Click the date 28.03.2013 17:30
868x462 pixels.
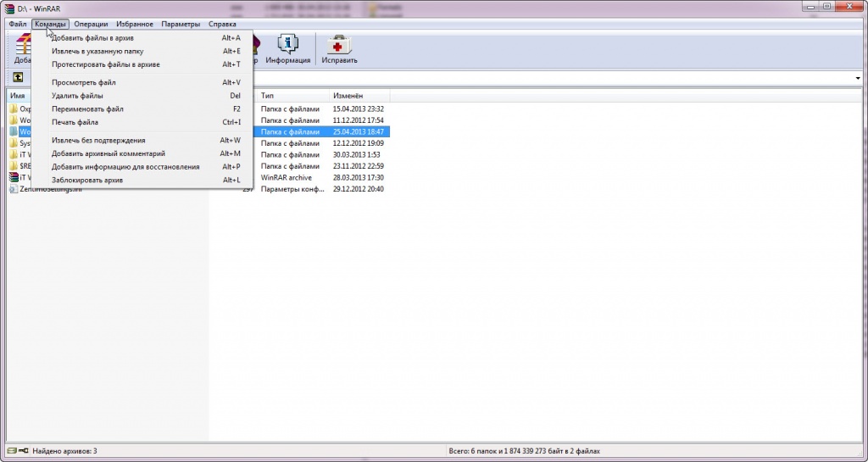click(359, 177)
